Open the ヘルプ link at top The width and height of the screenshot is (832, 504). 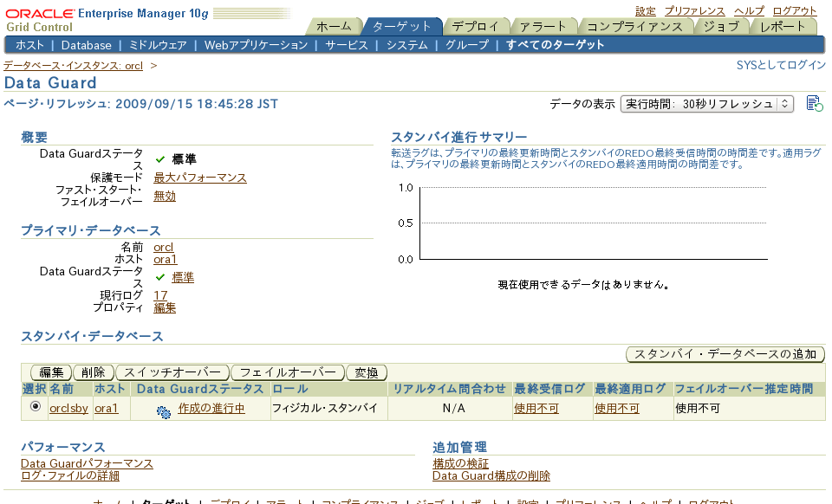(749, 11)
